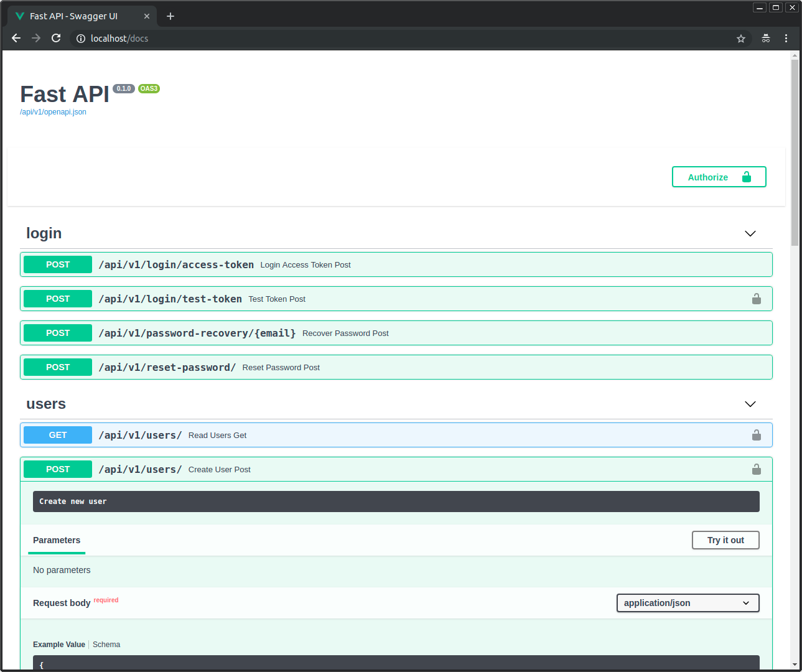The height and width of the screenshot is (672, 802).
Task: Collapse the login section with its chevron
Action: pos(750,233)
